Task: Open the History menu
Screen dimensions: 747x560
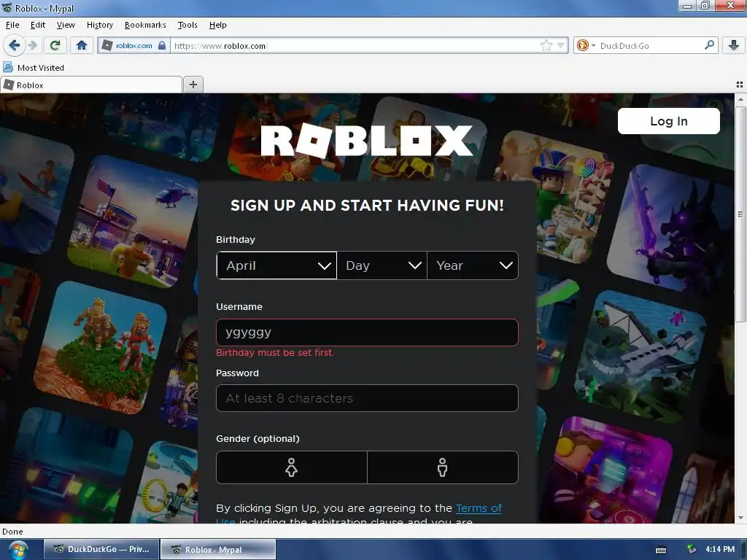Action: (x=99, y=25)
